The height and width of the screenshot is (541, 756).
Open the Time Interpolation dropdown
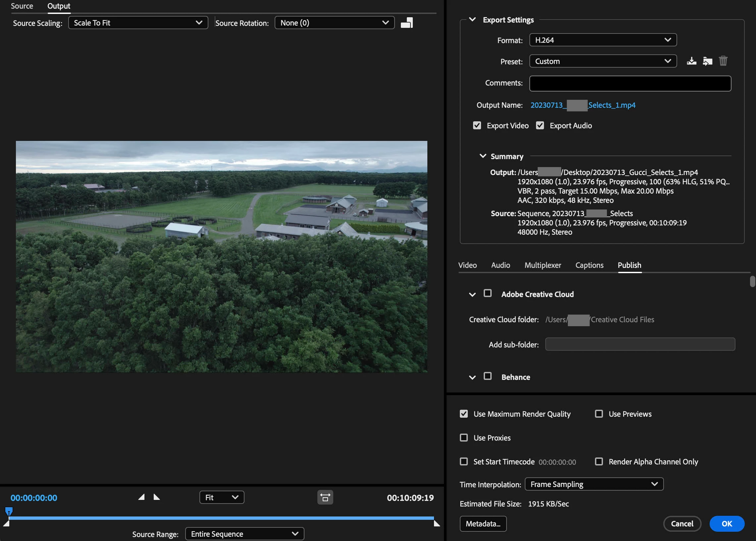click(x=594, y=484)
